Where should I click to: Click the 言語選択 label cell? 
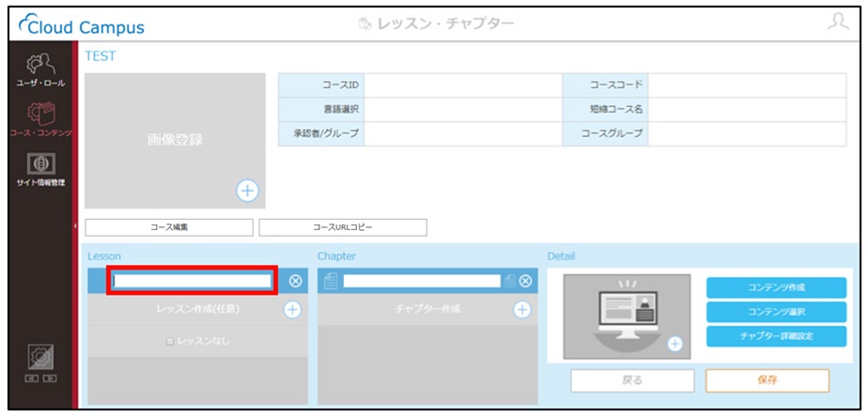pos(321,110)
